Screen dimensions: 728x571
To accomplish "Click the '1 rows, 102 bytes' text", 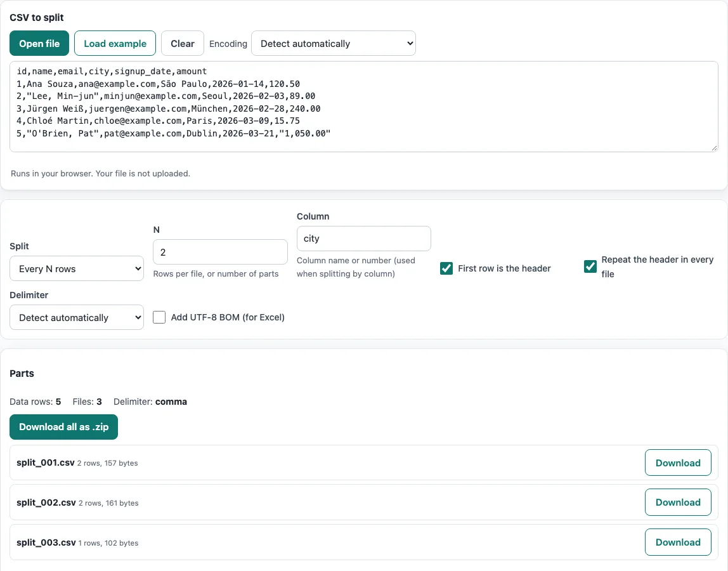I will tap(108, 543).
